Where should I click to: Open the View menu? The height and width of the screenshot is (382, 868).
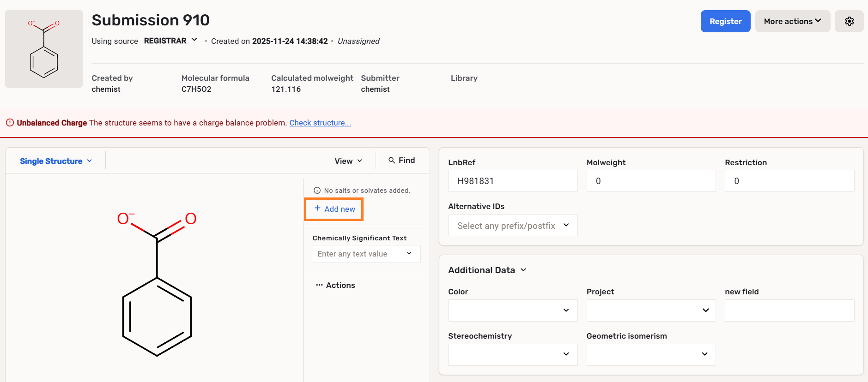click(348, 161)
